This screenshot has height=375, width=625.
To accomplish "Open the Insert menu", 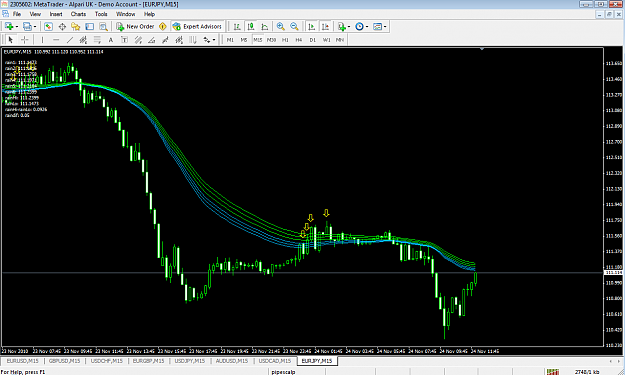I will pos(56,14).
